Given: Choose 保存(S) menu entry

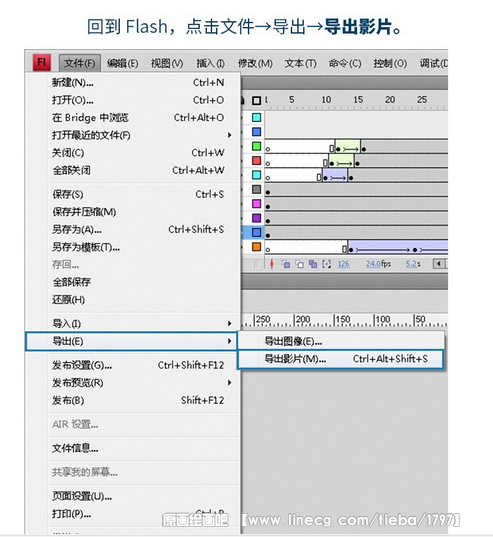Looking at the screenshot, I should [x=132, y=194].
